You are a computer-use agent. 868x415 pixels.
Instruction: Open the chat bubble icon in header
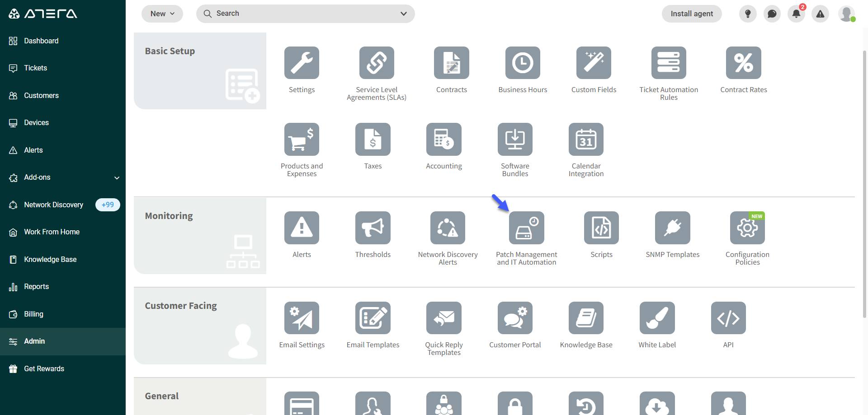pos(772,14)
